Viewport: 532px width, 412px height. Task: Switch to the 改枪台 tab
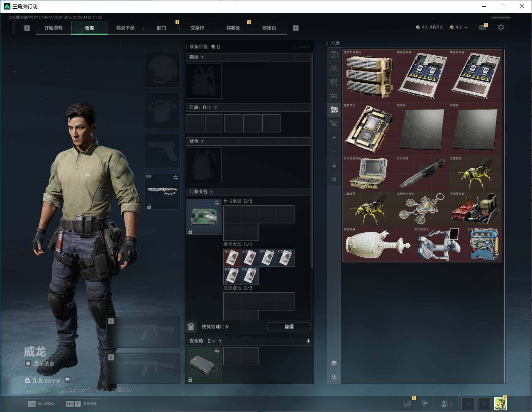click(x=269, y=28)
